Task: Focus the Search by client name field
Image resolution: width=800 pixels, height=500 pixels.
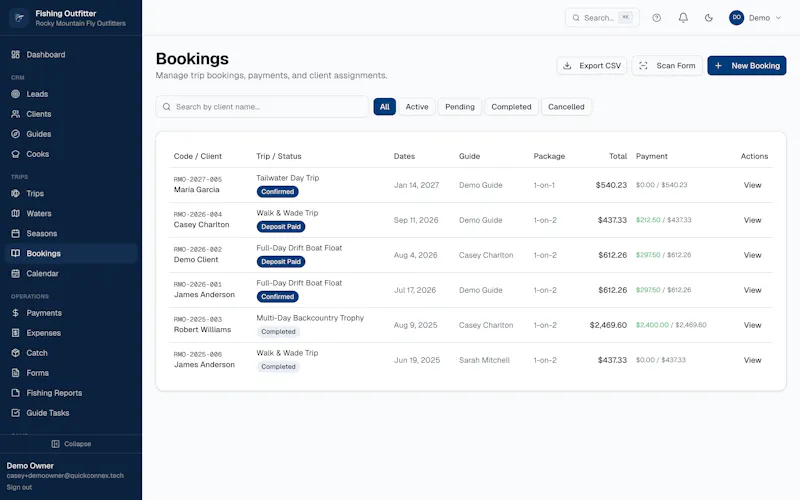Action: [x=262, y=107]
